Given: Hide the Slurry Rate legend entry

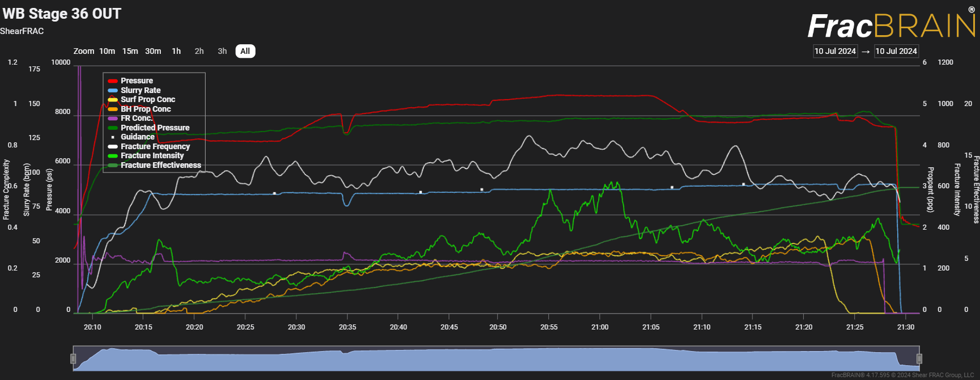Looking at the screenshot, I should pyautogui.click(x=140, y=90).
